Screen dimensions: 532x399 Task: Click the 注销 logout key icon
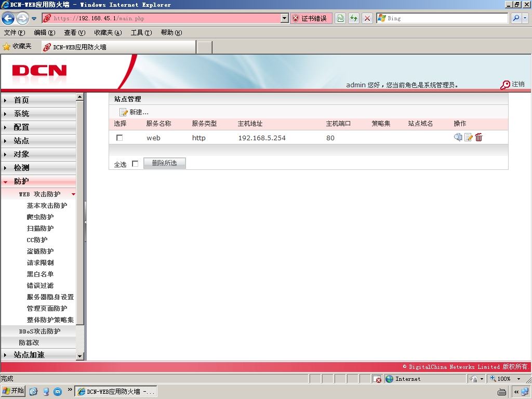(x=505, y=85)
